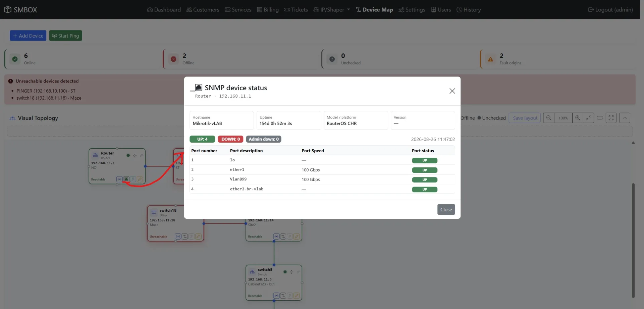Click the 100% zoom level indicator
Viewport: 644px width, 309px height.
tap(563, 118)
